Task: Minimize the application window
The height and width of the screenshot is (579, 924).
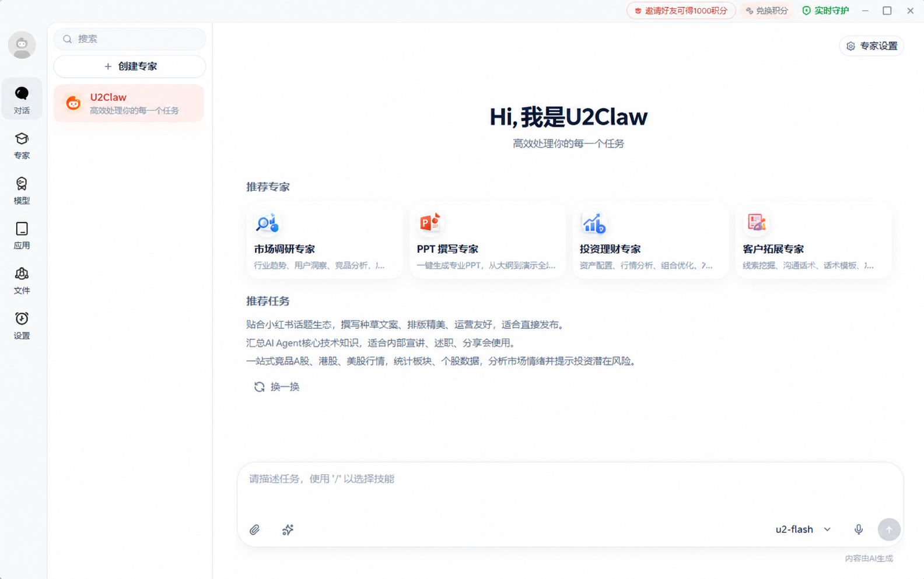Action: pyautogui.click(x=865, y=10)
